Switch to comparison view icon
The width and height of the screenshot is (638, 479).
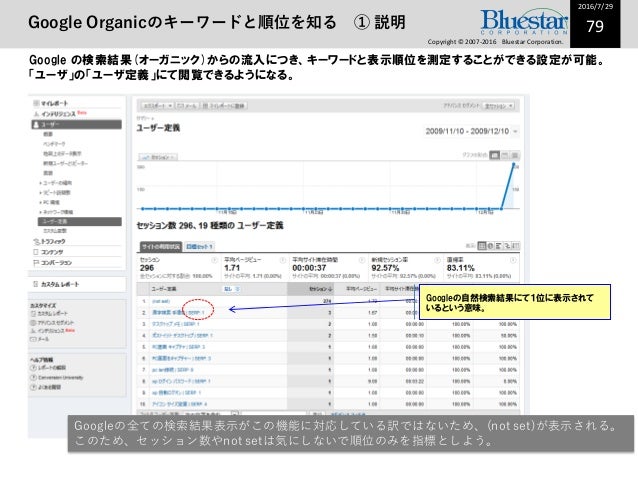pos(507,245)
